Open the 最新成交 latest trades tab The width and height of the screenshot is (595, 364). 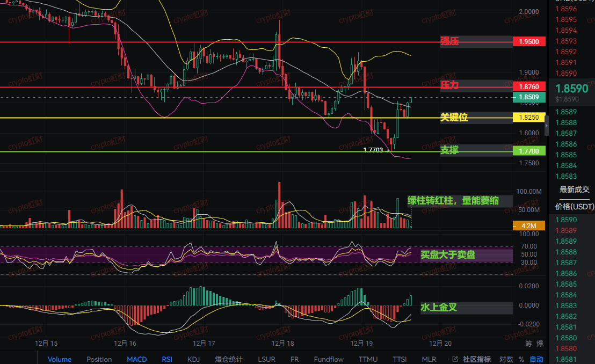575,190
